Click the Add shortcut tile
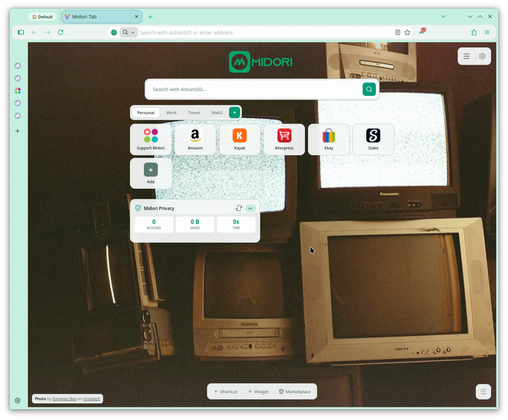The width and height of the screenshot is (508, 420). (x=151, y=173)
